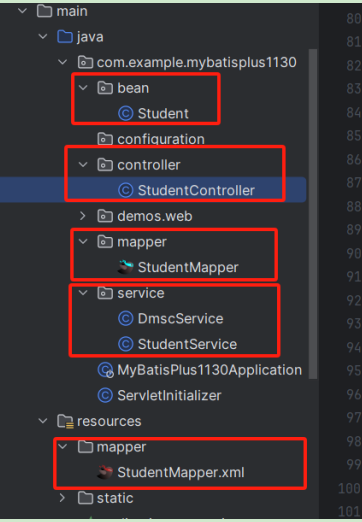
Task: Click the service package icon
Action: tap(105, 293)
